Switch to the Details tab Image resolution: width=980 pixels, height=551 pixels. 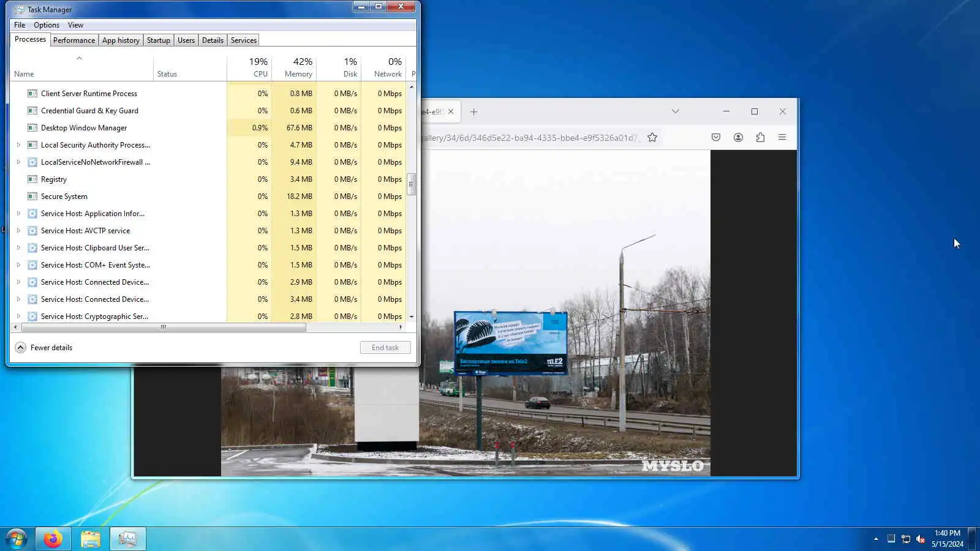[213, 40]
